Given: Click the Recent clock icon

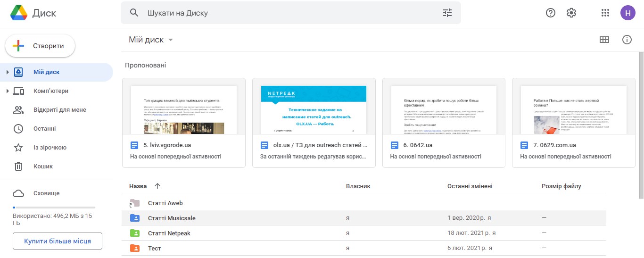Looking at the screenshot, I should pyautogui.click(x=18, y=129).
